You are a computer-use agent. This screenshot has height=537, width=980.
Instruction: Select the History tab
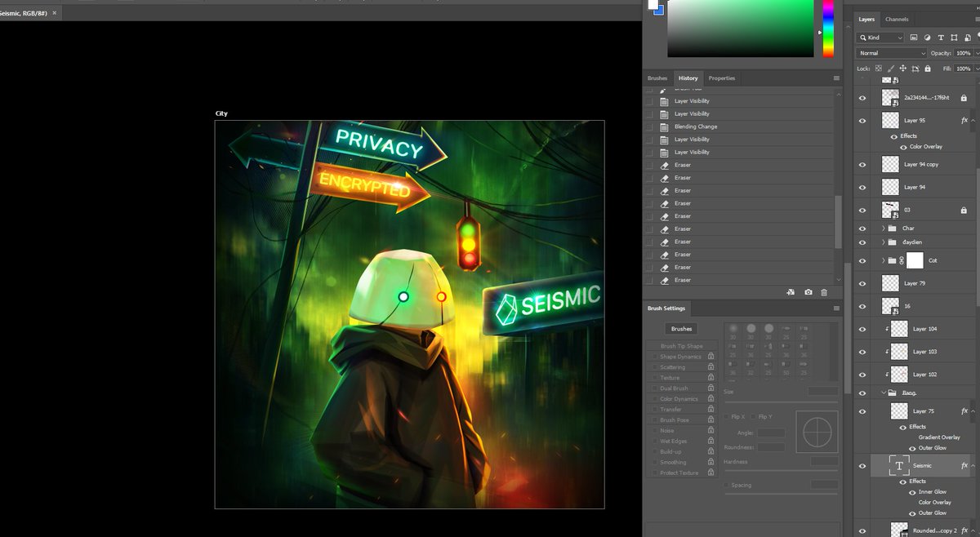[688, 78]
